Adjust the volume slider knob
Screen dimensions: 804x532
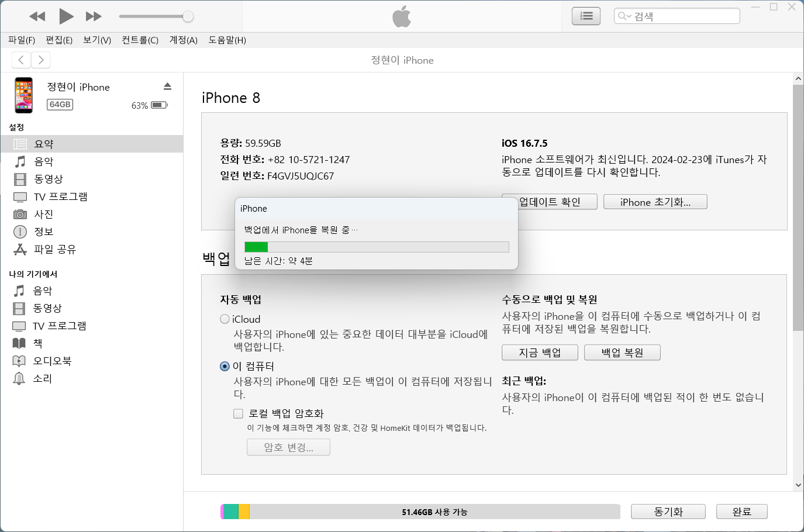coord(188,16)
